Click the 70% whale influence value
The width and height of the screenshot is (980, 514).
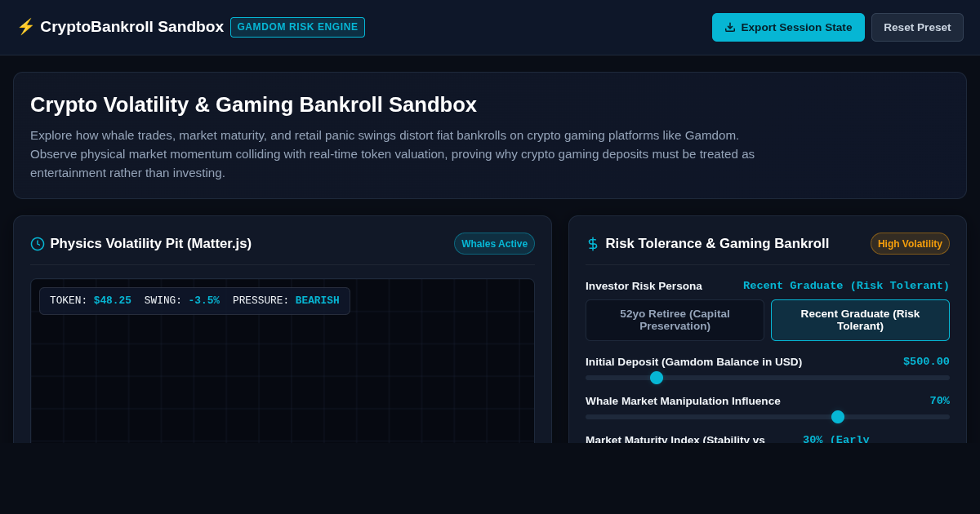coord(939,401)
